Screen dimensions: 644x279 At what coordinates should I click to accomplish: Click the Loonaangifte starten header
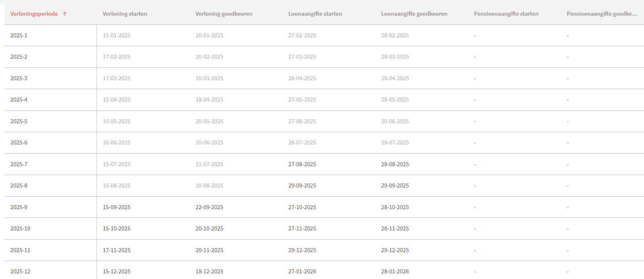[x=315, y=14]
